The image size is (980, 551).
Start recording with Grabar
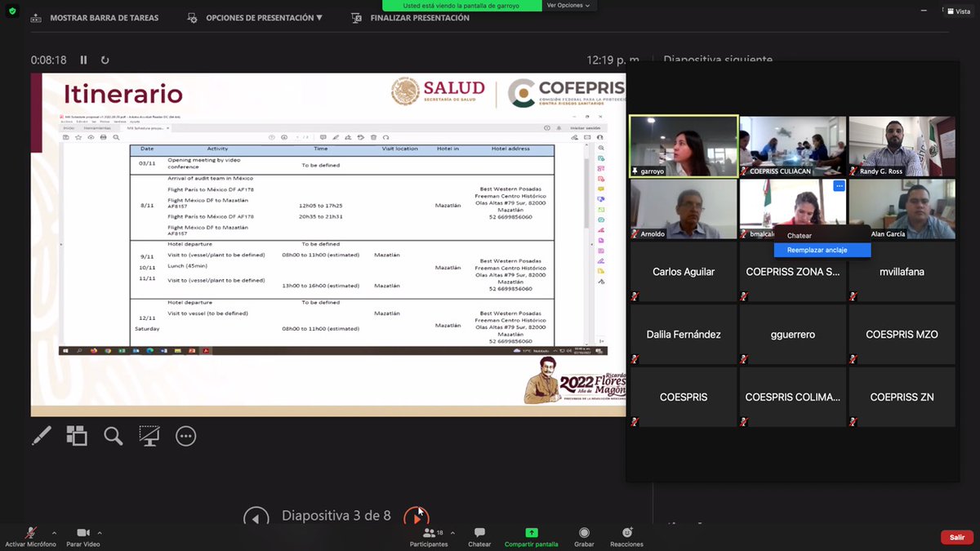click(x=584, y=537)
